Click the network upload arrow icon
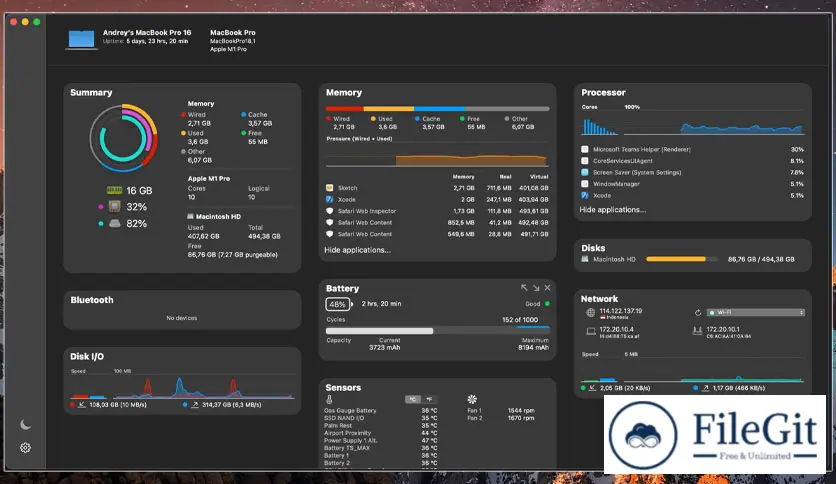The width and height of the screenshot is (836, 484). [x=705, y=388]
